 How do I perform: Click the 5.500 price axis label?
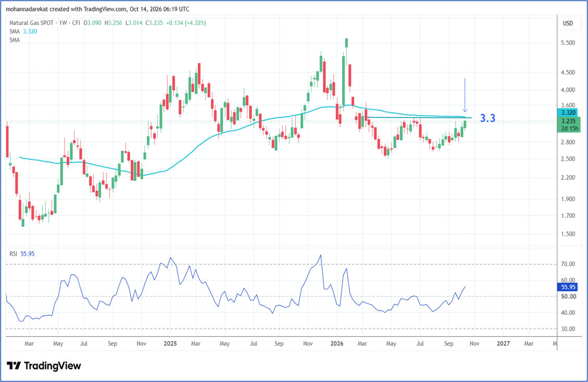point(568,43)
